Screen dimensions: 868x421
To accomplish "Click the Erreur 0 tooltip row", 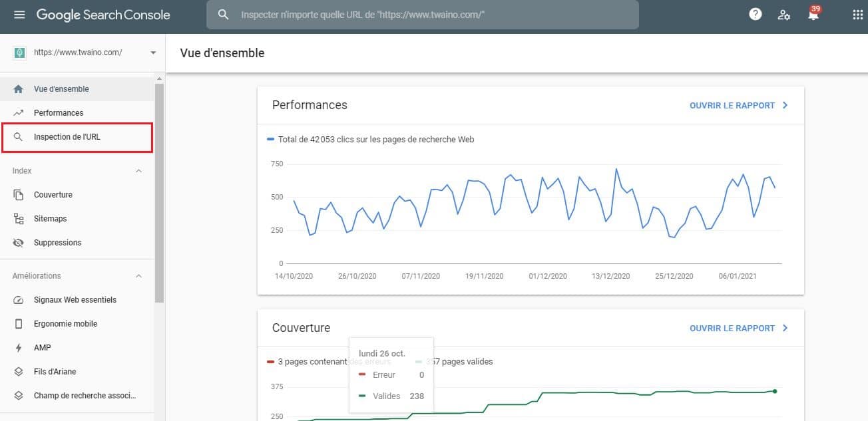I will pyautogui.click(x=391, y=375).
